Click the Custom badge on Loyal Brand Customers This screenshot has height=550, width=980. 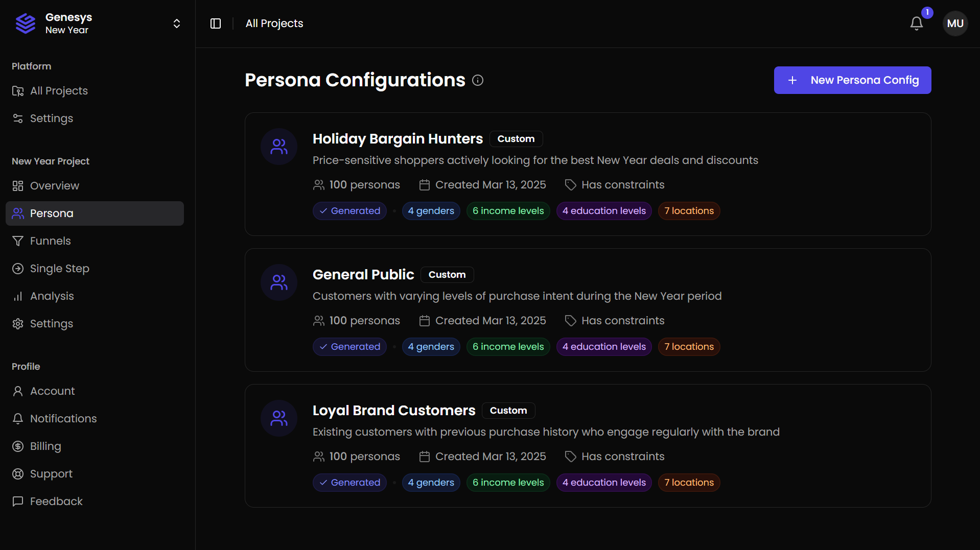click(508, 411)
